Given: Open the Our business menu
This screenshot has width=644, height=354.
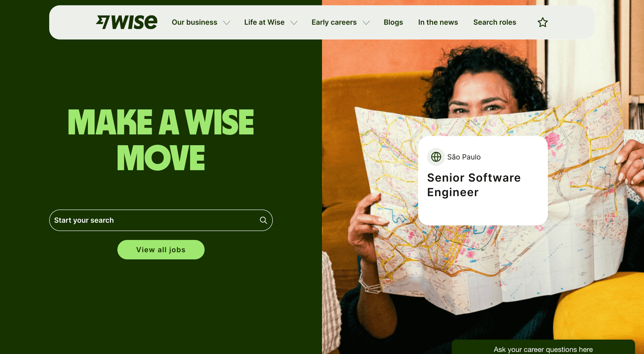Looking at the screenshot, I should 194,22.
